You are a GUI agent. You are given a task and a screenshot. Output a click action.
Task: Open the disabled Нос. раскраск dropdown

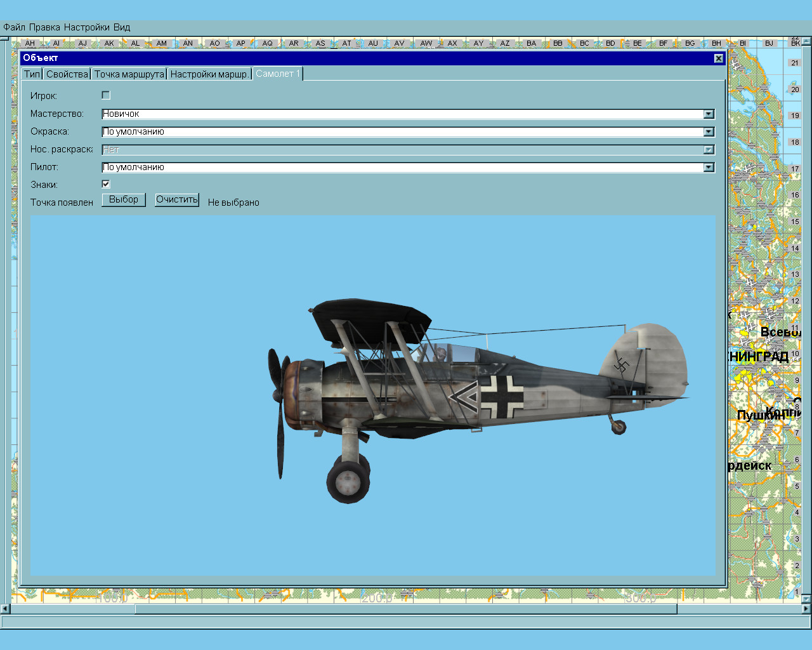pyautogui.click(x=709, y=150)
